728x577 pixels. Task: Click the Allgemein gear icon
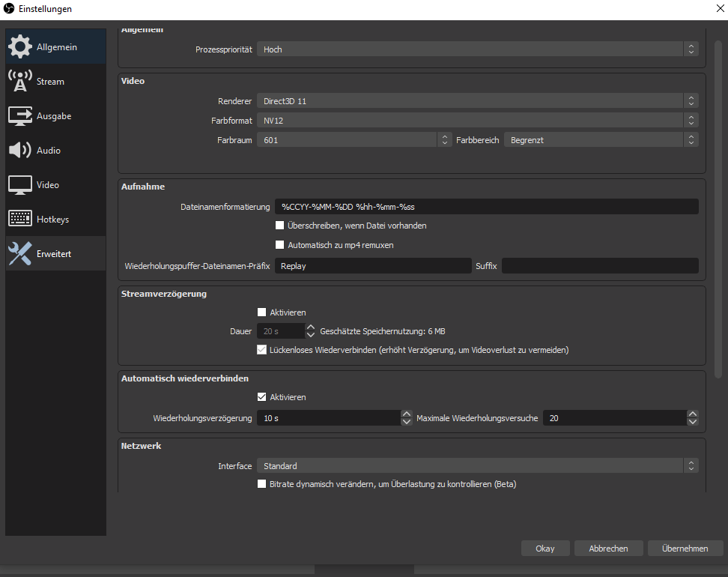click(x=19, y=46)
